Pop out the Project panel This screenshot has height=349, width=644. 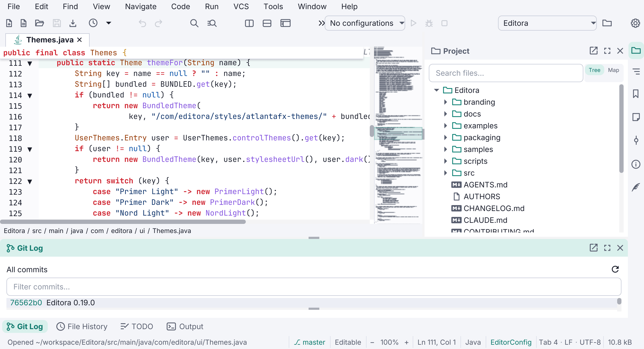[x=594, y=51]
